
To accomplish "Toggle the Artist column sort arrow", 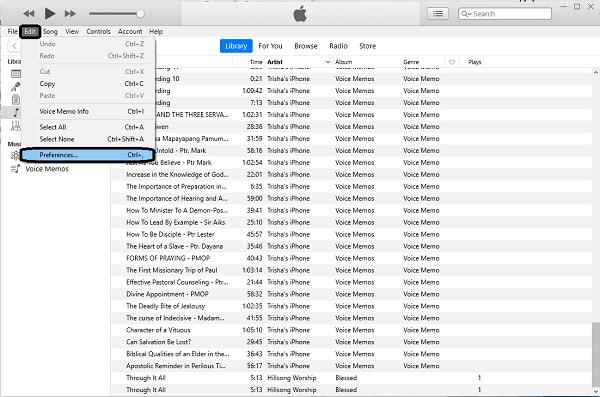I will click(328, 62).
